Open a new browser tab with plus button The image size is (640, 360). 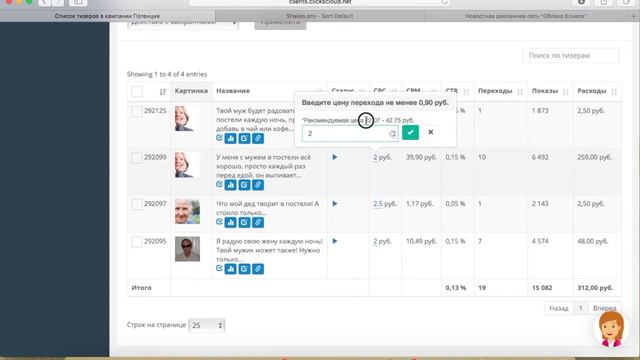634,16
